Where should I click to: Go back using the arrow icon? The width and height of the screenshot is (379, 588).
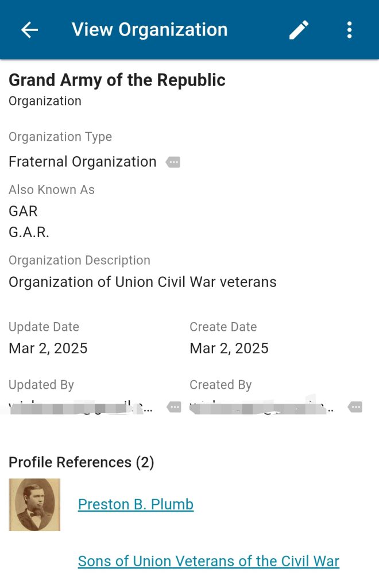tap(29, 30)
